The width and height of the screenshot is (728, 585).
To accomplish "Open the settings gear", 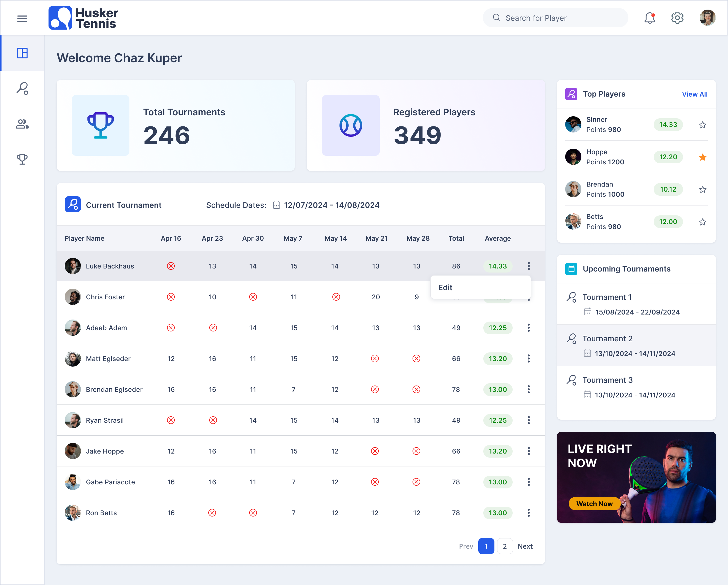I will pyautogui.click(x=677, y=18).
